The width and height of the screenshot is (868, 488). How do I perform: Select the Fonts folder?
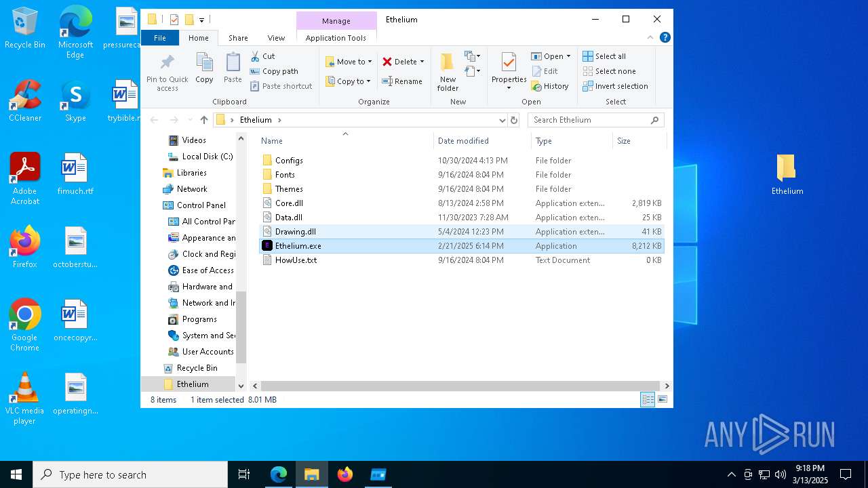[x=462, y=175]
